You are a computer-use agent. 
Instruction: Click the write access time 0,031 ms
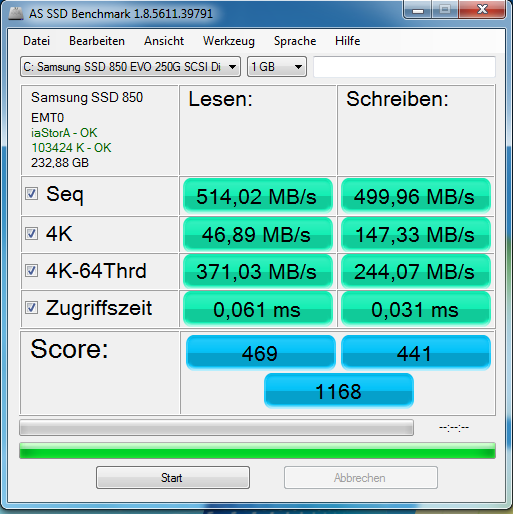(x=416, y=309)
